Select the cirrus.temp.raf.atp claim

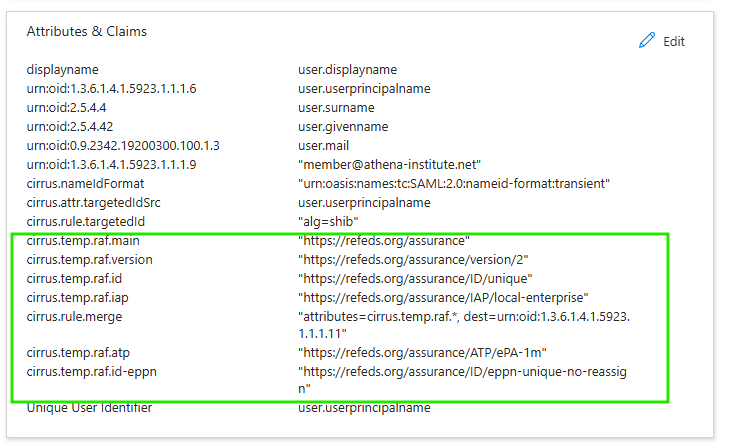tap(80, 353)
